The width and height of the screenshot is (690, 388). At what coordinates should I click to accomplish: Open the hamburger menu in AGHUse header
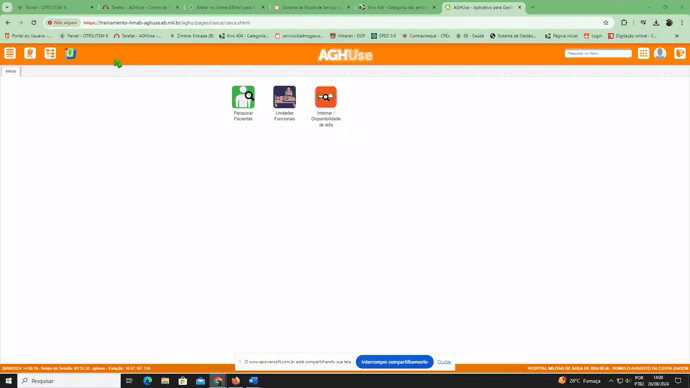[10, 53]
